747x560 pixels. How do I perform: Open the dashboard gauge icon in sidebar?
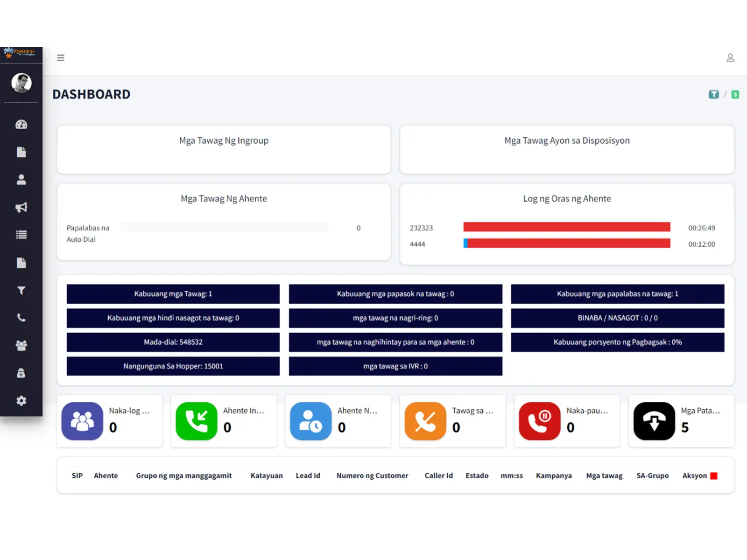(x=21, y=125)
